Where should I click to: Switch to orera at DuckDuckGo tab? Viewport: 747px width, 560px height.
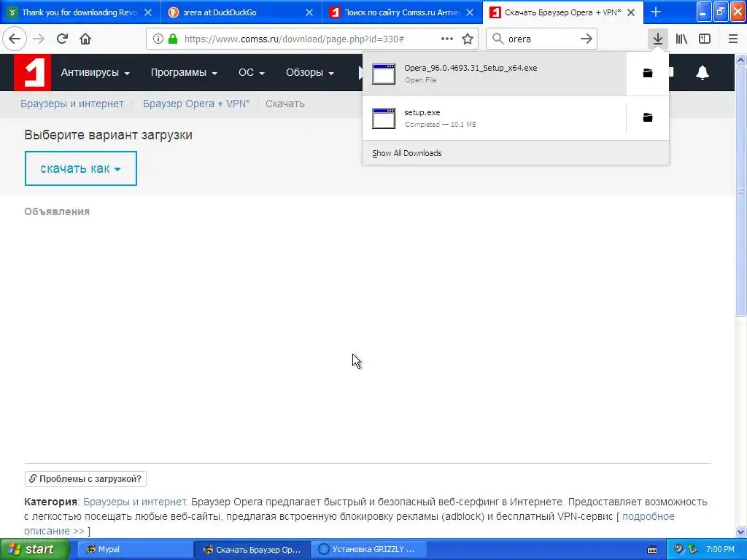pos(241,12)
